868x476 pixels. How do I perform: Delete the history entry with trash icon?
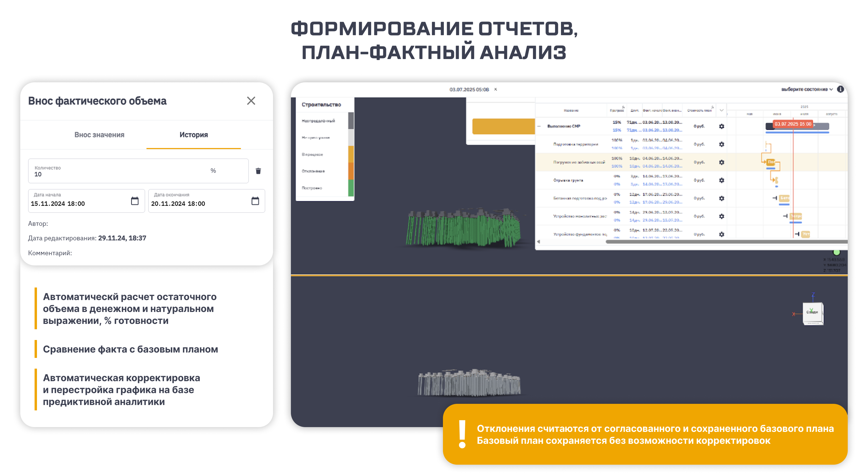click(258, 171)
